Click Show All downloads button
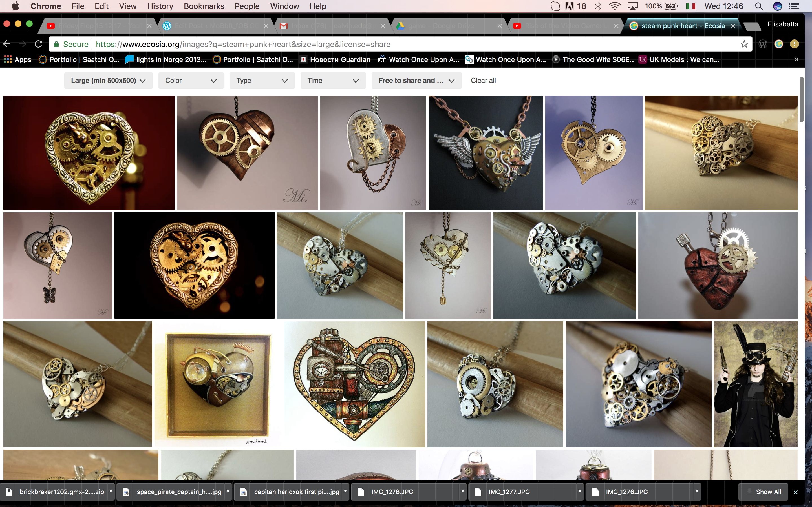The image size is (812, 507). tap(764, 492)
